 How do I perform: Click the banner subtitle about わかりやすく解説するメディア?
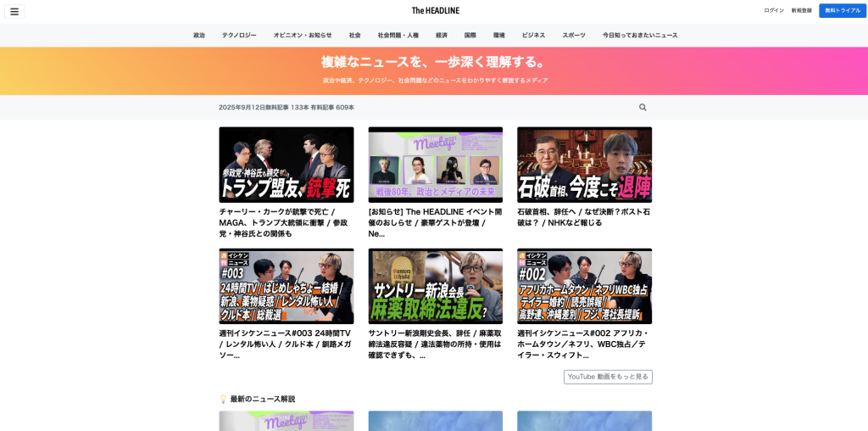(x=435, y=81)
